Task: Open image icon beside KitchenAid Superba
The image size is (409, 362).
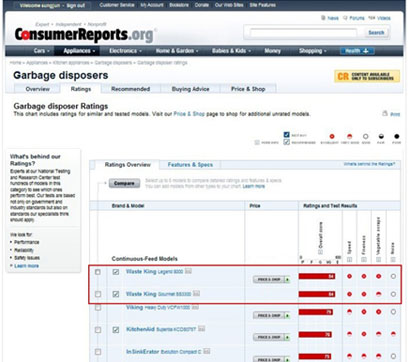Action: (201, 329)
